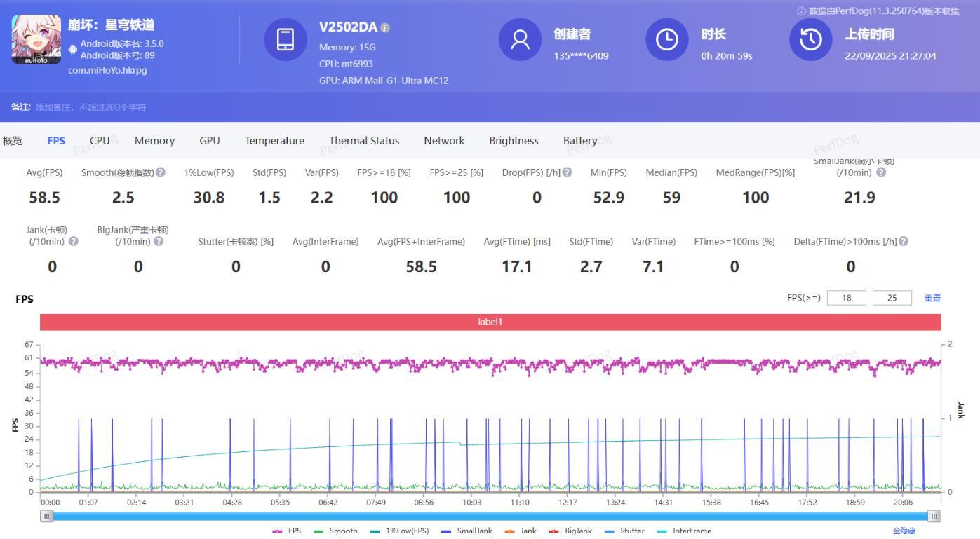980x539 pixels.
Task: Toggle the SmallJank legend series
Action: point(466,531)
